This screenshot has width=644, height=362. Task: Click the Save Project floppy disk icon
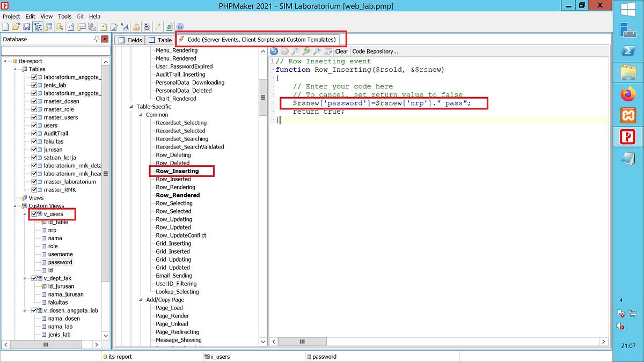(26, 27)
